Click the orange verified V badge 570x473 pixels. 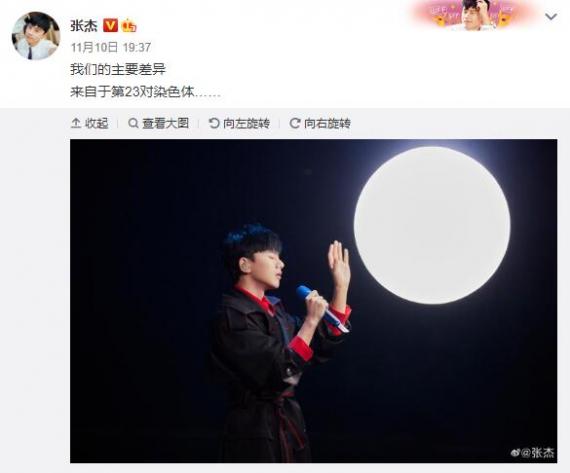pos(110,25)
